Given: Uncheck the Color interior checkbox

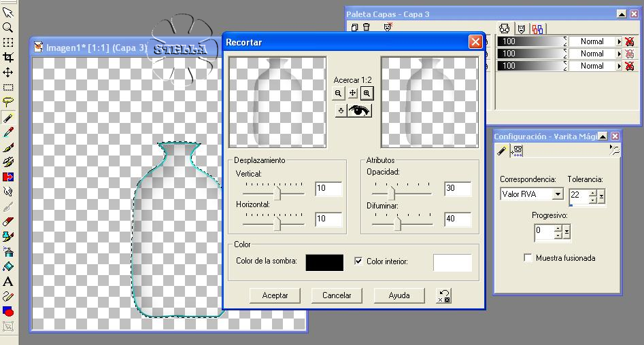Looking at the screenshot, I should pos(358,261).
